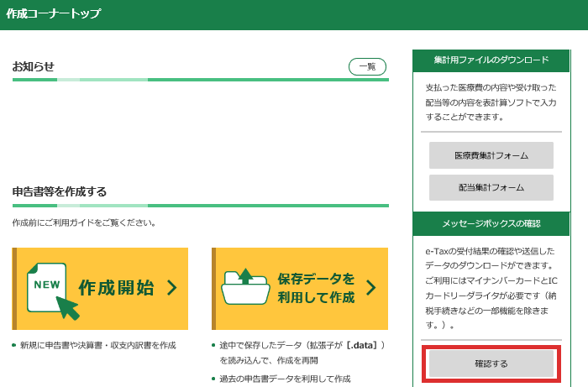Click the 集計用ファイルのダウンロード panel header
Screen dimensions: 588x387
click(491, 60)
